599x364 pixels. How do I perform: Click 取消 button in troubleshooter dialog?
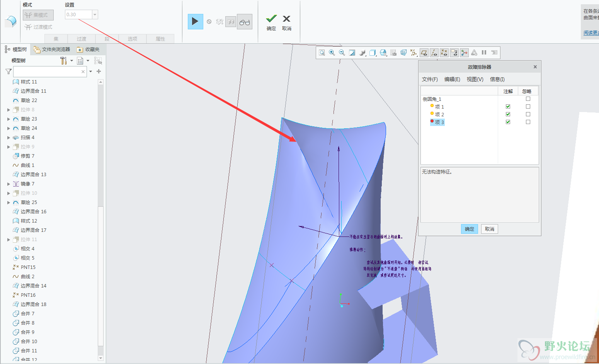coord(490,229)
